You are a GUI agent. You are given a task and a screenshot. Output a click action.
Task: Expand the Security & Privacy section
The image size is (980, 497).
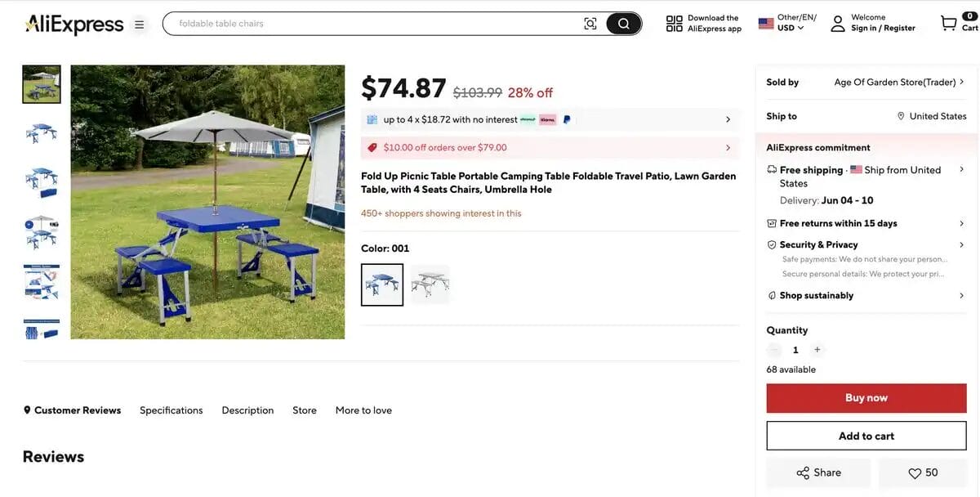(x=771, y=244)
